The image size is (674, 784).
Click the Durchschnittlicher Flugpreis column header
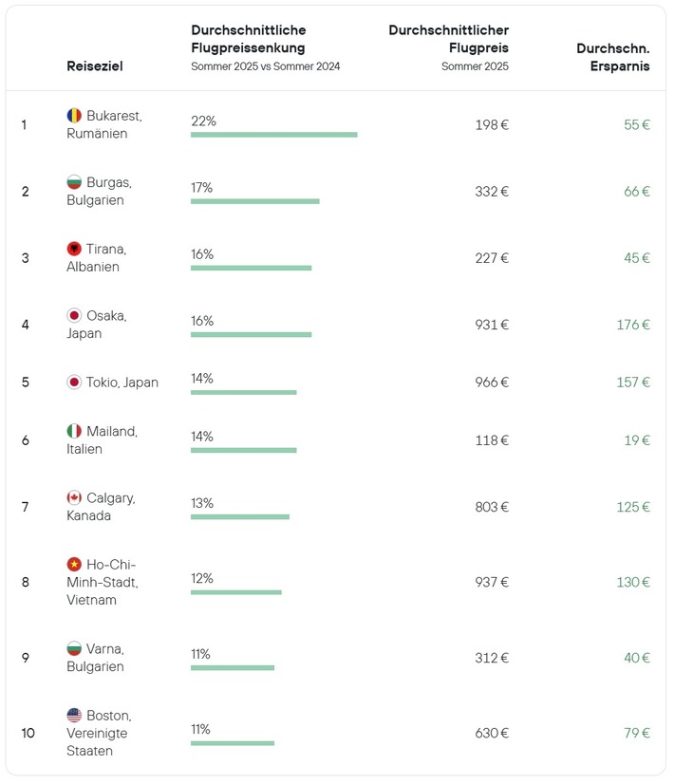pyautogui.click(x=448, y=39)
